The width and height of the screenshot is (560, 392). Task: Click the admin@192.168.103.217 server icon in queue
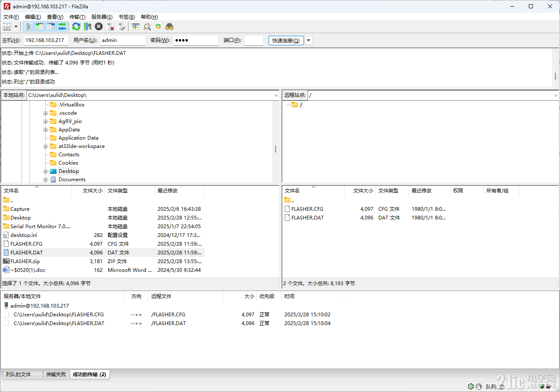pos(6,306)
